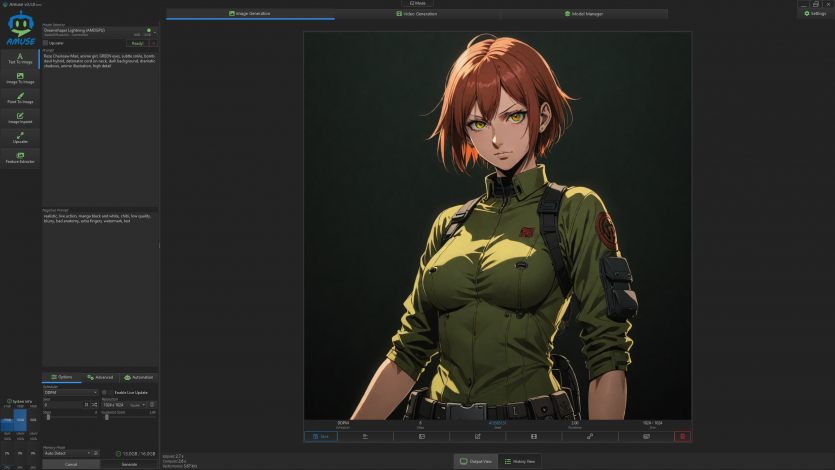The width and height of the screenshot is (835, 470).
Task: Click the Generate button
Action: point(129,464)
